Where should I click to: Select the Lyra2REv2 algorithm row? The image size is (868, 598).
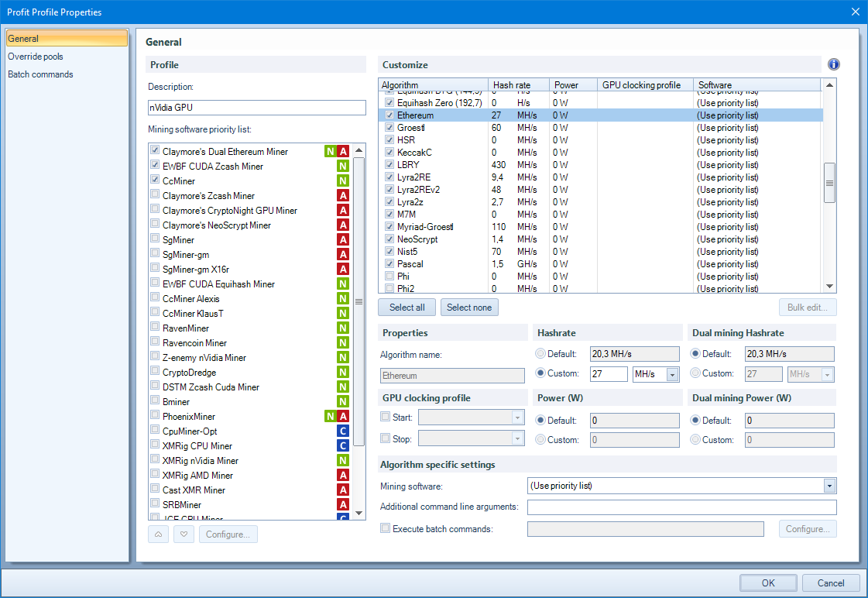pyautogui.click(x=601, y=189)
